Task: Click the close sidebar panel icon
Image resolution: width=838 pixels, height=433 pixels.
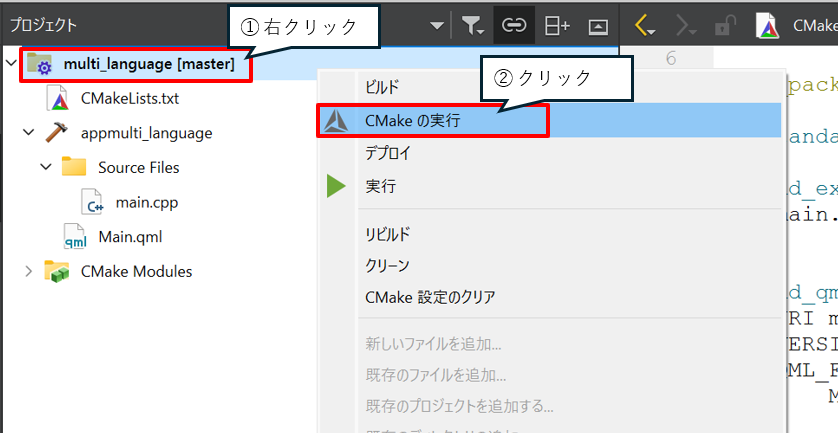Action: [597, 25]
